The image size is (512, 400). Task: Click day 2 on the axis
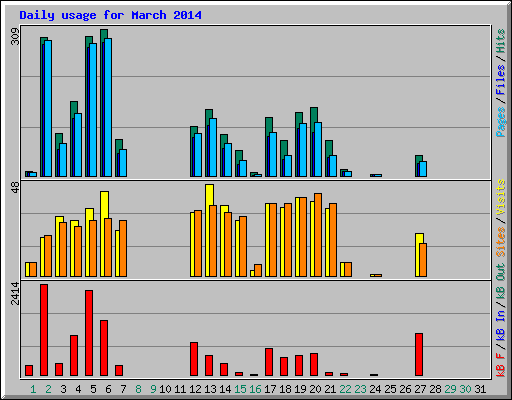[48, 389]
